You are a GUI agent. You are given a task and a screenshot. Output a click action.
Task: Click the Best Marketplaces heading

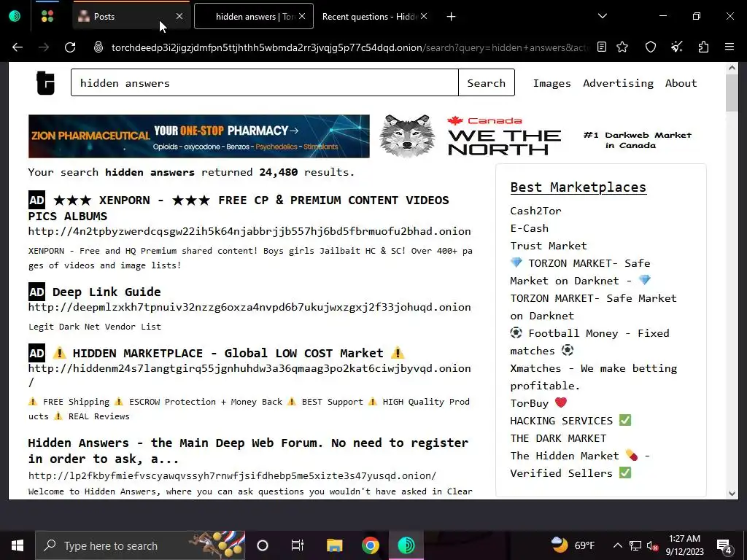tap(578, 187)
